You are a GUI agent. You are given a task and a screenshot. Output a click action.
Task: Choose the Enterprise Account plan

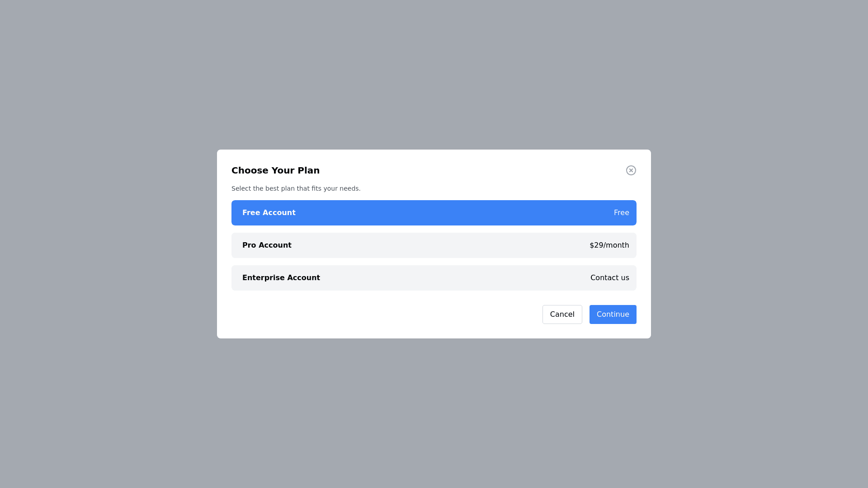(x=434, y=278)
